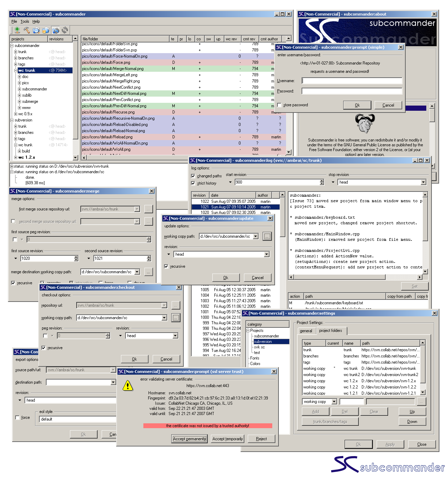This screenshot has width=448, height=483.
Task: Open settings via the hammer toolbar icon
Action: click(x=27, y=30)
